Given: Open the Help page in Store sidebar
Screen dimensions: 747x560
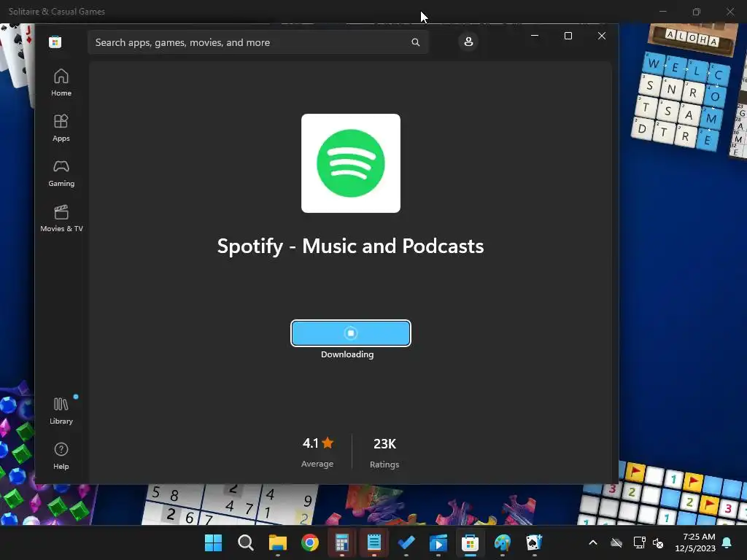Looking at the screenshot, I should [x=61, y=456].
